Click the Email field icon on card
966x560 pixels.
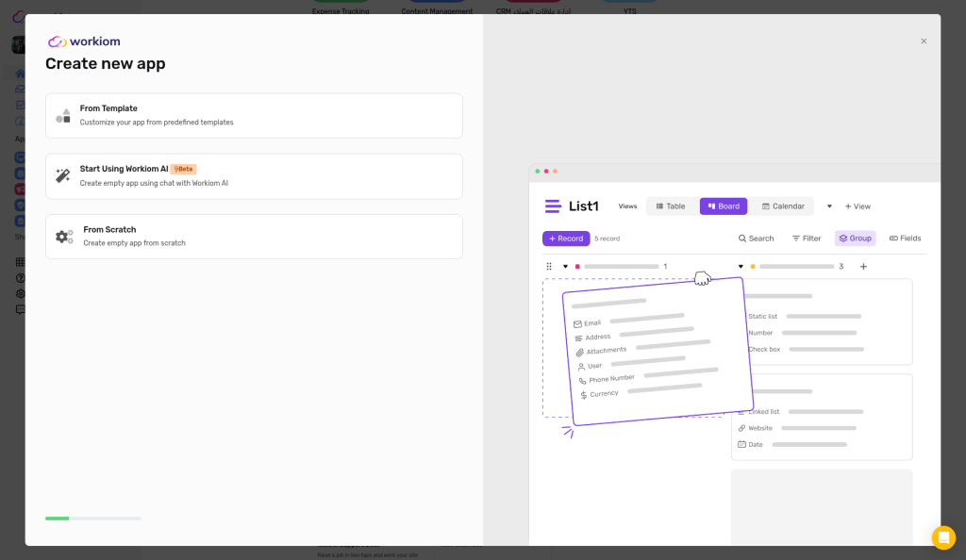tap(577, 324)
